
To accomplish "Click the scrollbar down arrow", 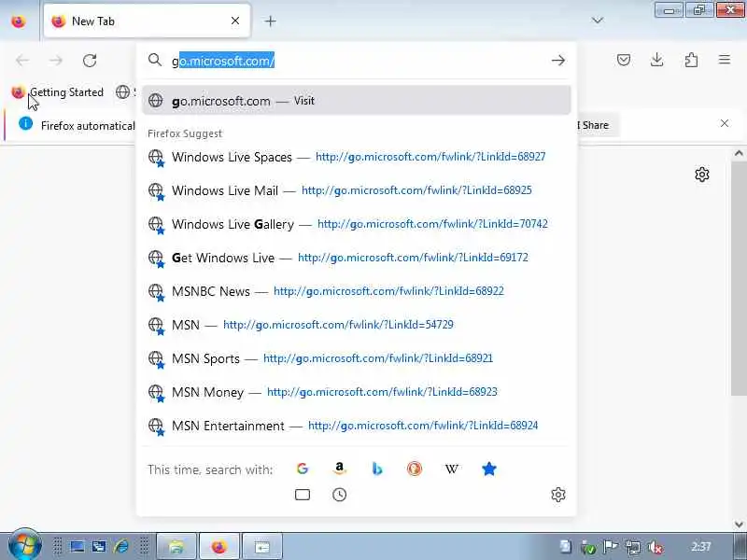I will point(739,525).
